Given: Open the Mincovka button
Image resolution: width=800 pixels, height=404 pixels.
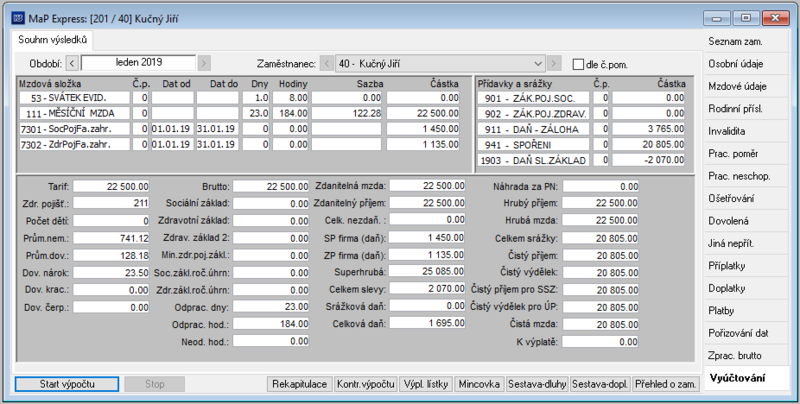Looking at the screenshot, I should (x=479, y=384).
